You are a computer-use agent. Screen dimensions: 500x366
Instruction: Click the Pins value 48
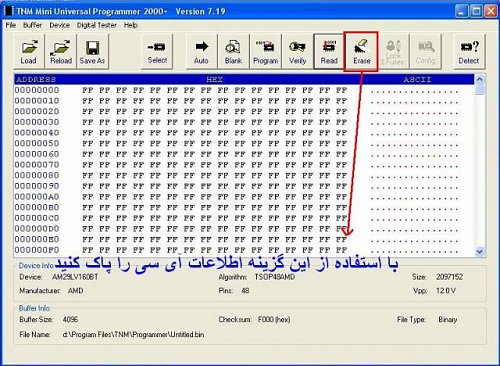tap(245, 291)
